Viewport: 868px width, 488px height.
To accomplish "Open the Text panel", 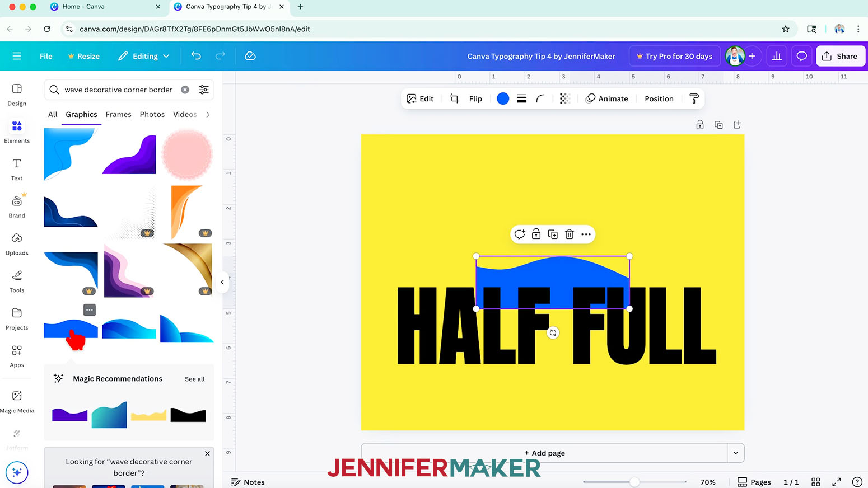I will tap(17, 170).
